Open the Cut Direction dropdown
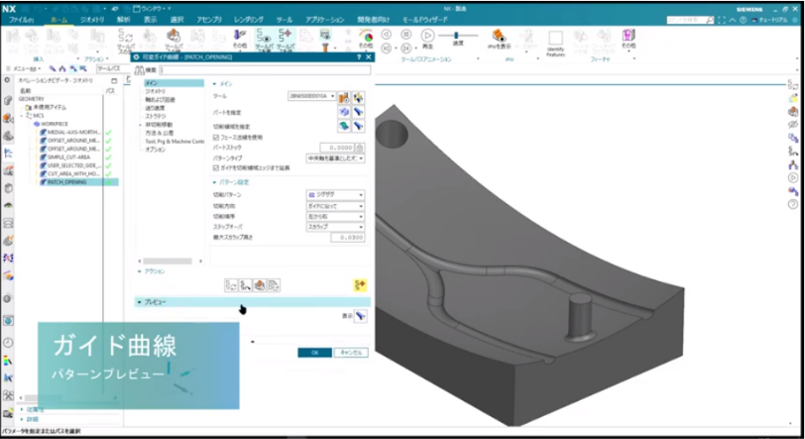 pyautogui.click(x=335, y=206)
